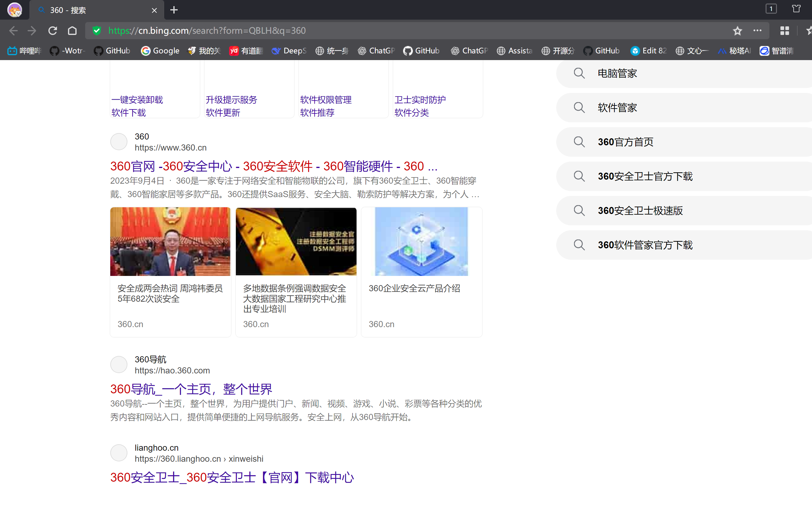812x512 pixels.
Task: Open the Assista bookmark
Action: pyautogui.click(x=514, y=51)
